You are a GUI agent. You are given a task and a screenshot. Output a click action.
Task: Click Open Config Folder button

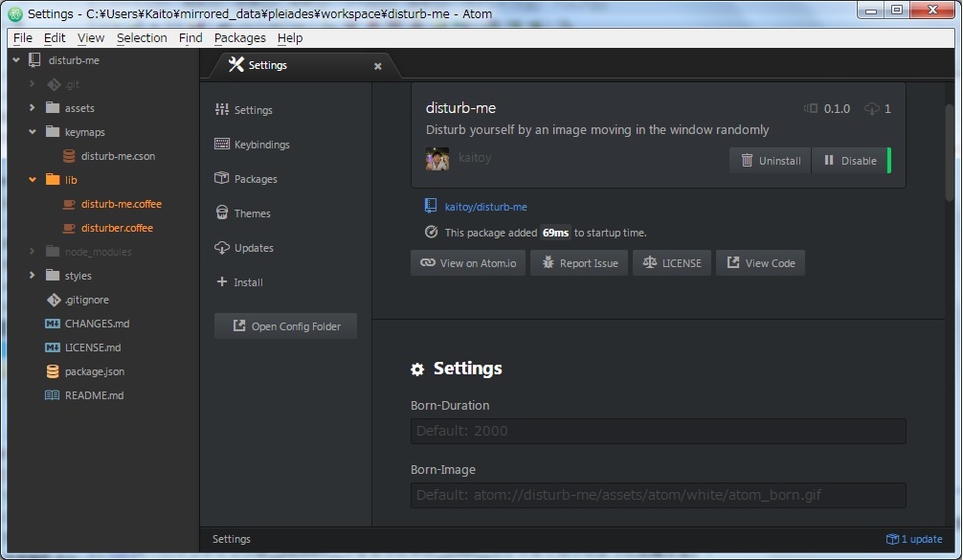click(x=285, y=326)
